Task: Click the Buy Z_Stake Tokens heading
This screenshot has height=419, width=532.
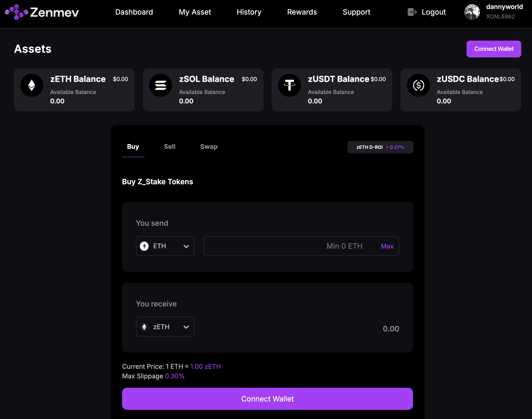Action: click(x=157, y=182)
